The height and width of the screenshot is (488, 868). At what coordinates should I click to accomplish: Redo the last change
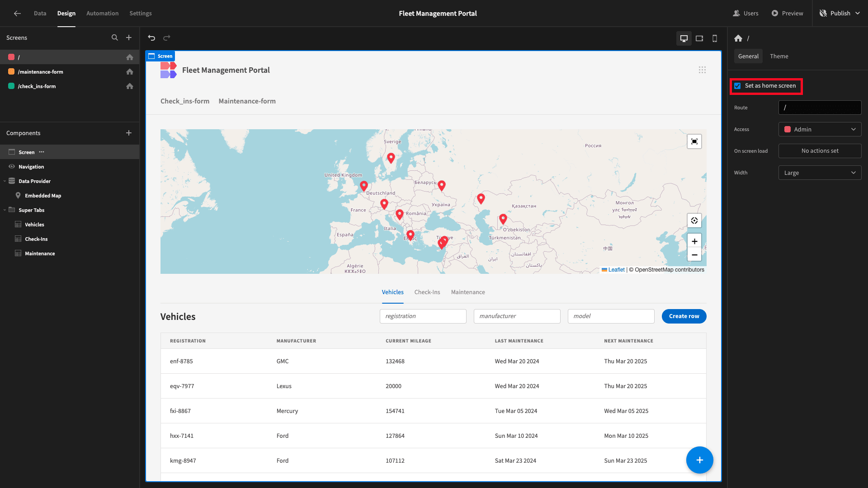click(167, 38)
